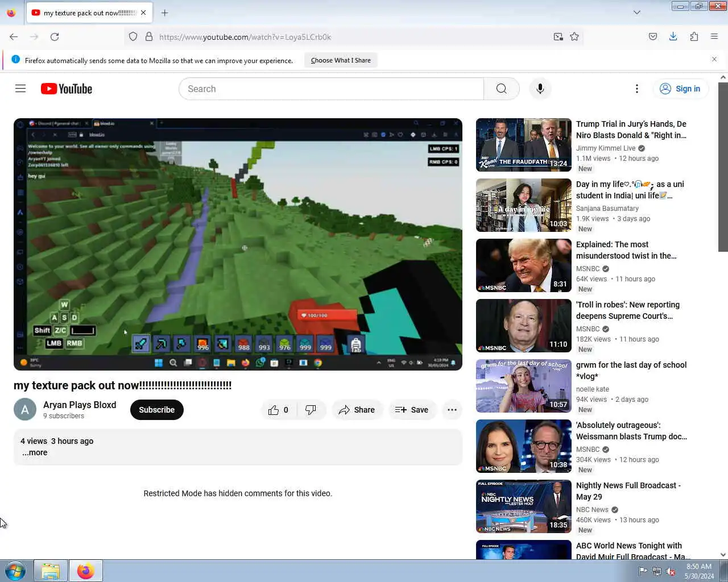Image resolution: width=728 pixels, height=582 pixels.
Task: Click the search magnifier button
Action: [x=501, y=89]
